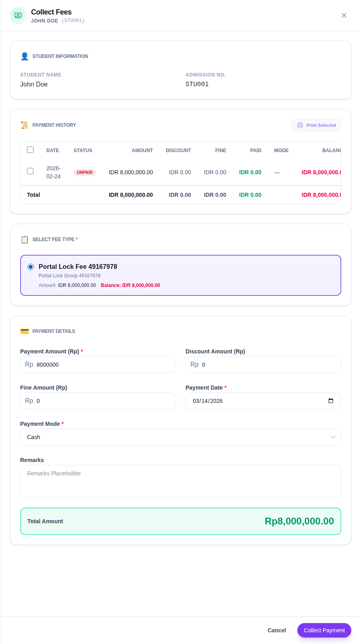
Task: Click the STATUS column header
Action: tap(83, 151)
